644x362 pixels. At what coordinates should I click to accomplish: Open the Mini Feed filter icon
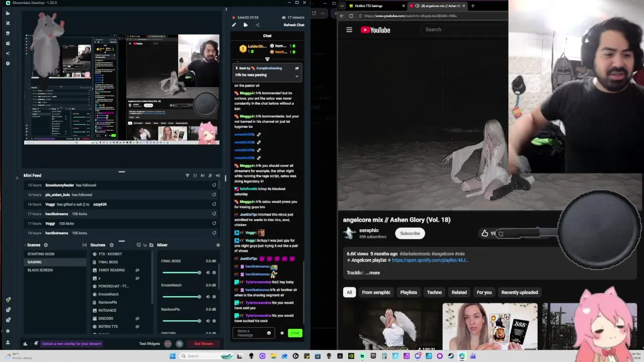coord(187,175)
